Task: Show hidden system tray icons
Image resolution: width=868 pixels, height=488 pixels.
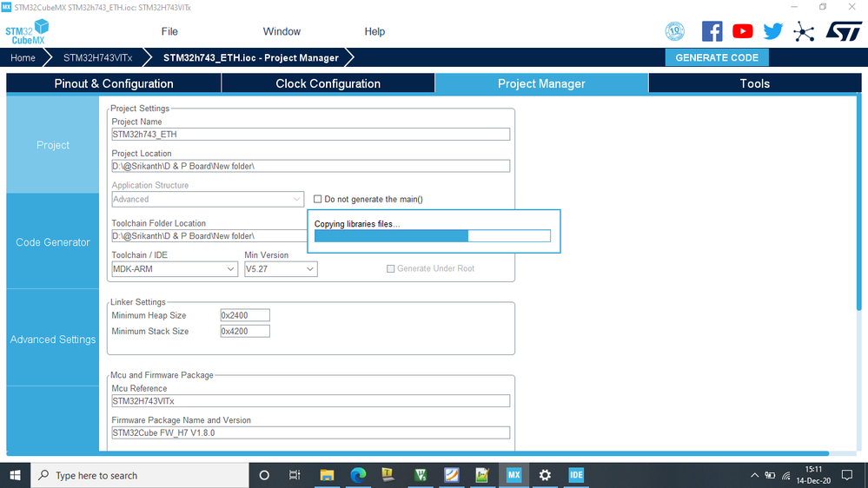Action: [x=754, y=475]
